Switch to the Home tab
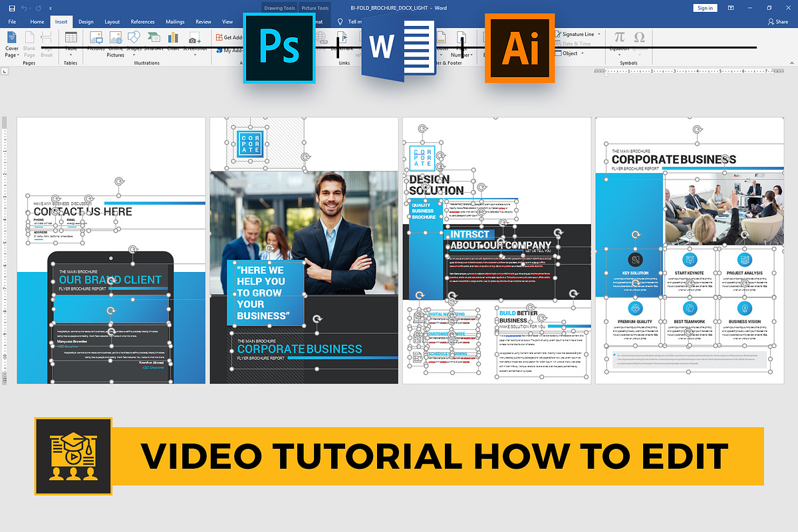798x532 pixels. click(37, 22)
